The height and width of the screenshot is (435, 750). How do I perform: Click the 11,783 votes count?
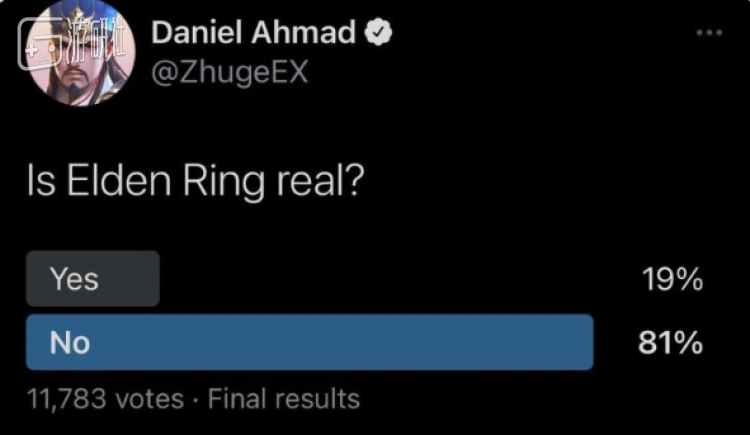105,399
